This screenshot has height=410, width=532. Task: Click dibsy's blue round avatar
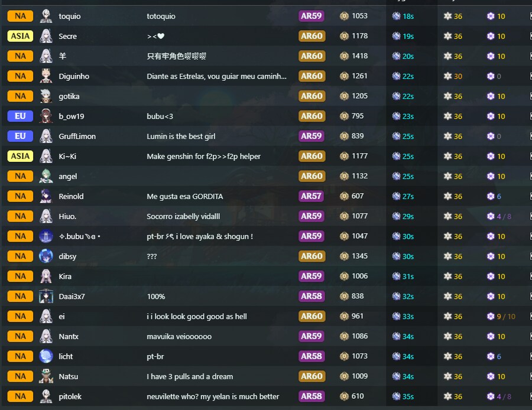click(46, 256)
